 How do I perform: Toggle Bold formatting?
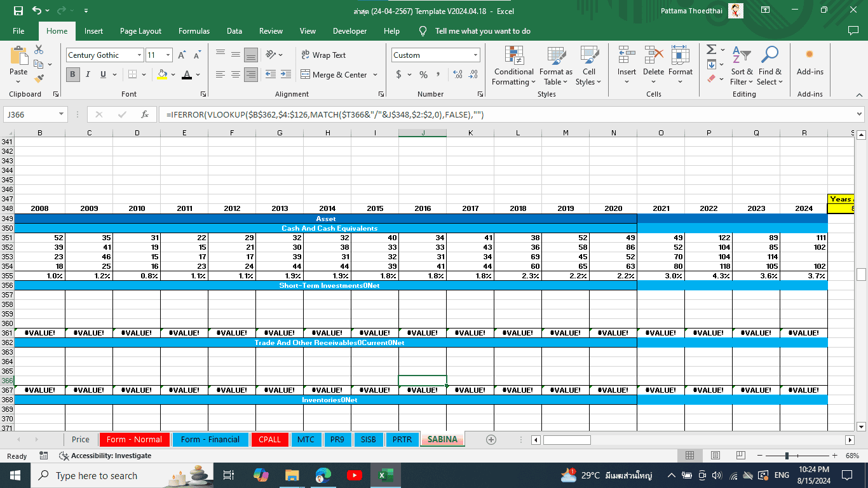pyautogui.click(x=72, y=74)
